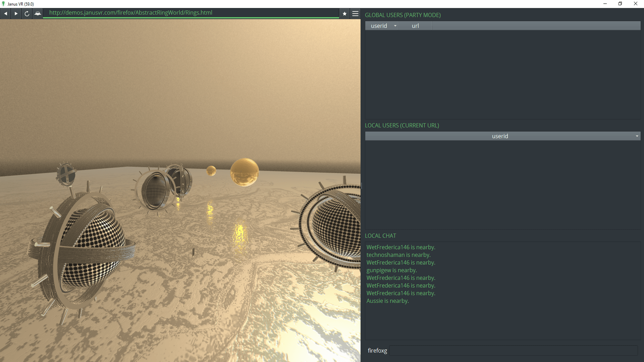The width and height of the screenshot is (644, 362).
Task: Select the WetFrederica146 nearby message
Action: [x=401, y=247]
